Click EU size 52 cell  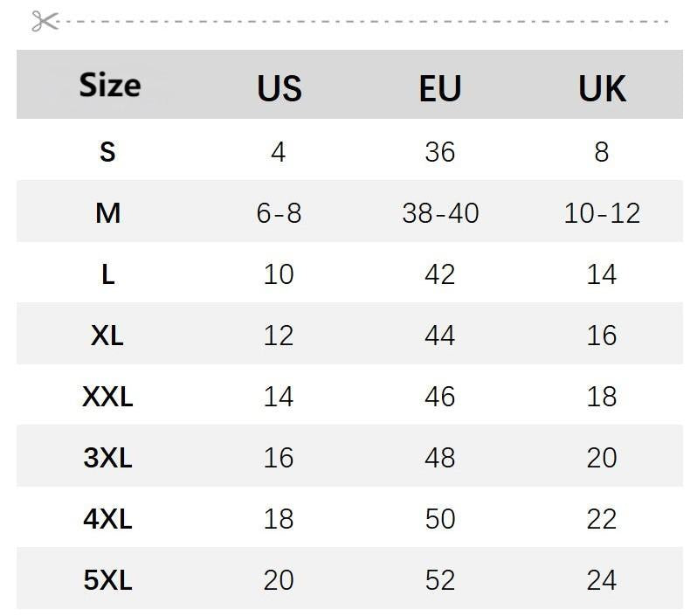pyautogui.click(x=440, y=580)
